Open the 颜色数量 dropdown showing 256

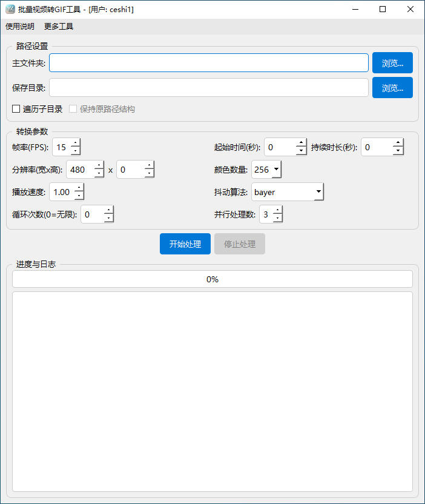pyautogui.click(x=266, y=170)
